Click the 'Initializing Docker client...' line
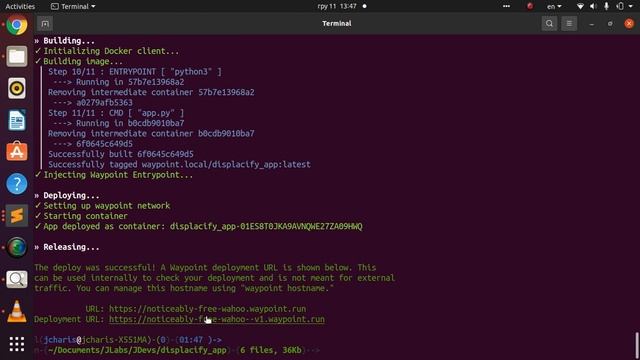Screen dimensions: 640x360 tap(107, 51)
